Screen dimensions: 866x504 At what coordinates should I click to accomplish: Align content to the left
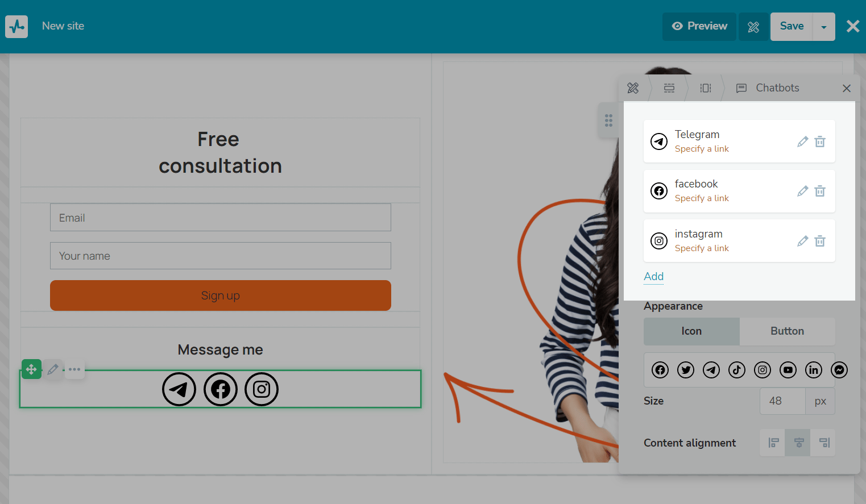(x=773, y=443)
